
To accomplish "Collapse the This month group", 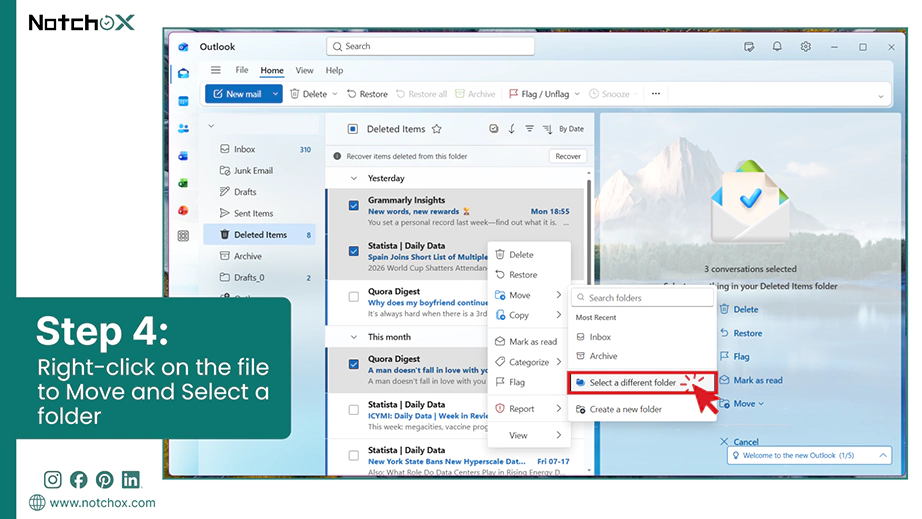I will pos(353,337).
